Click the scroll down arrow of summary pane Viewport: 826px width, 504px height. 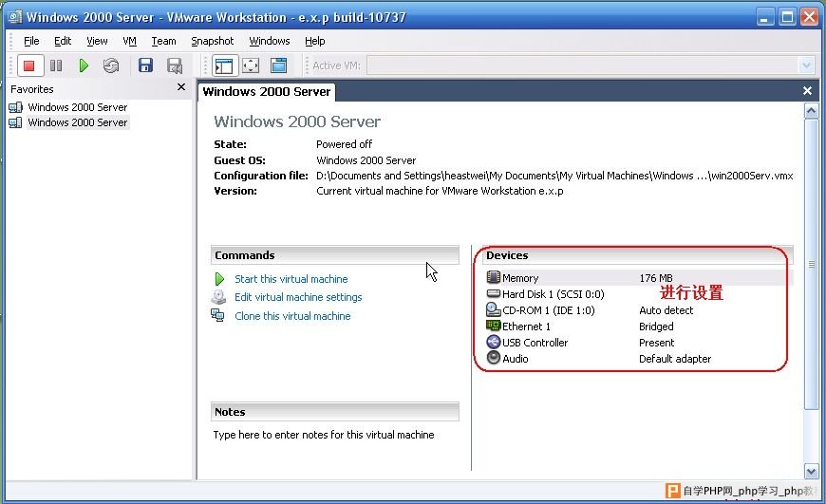click(x=811, y=472)
